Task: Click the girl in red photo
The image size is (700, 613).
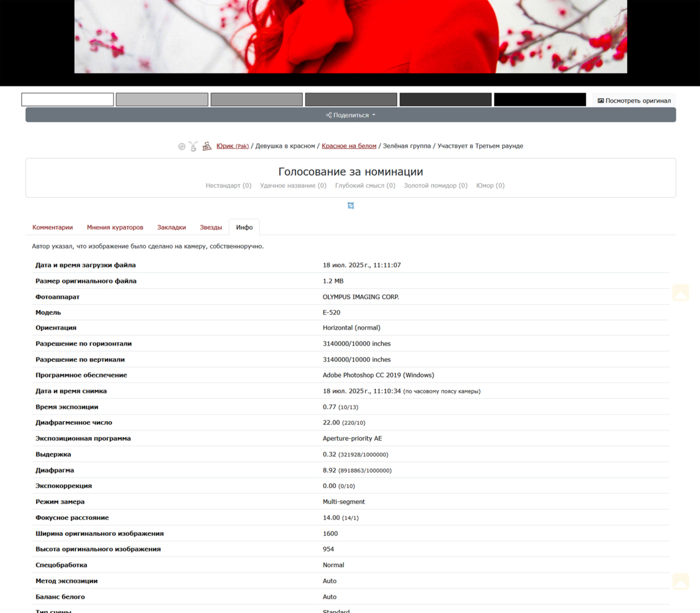Action: 351,37
